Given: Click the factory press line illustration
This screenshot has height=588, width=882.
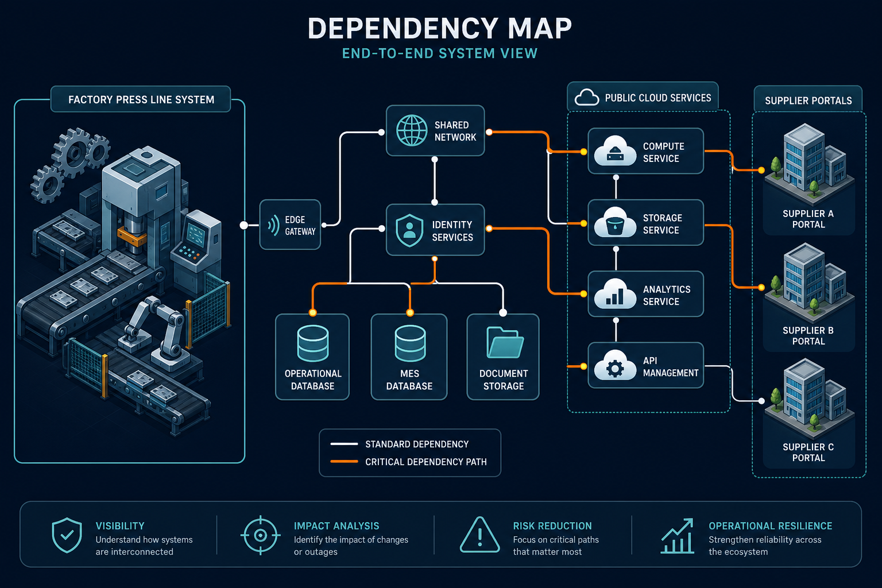Looking at the screenshot, I should (123, 281).
